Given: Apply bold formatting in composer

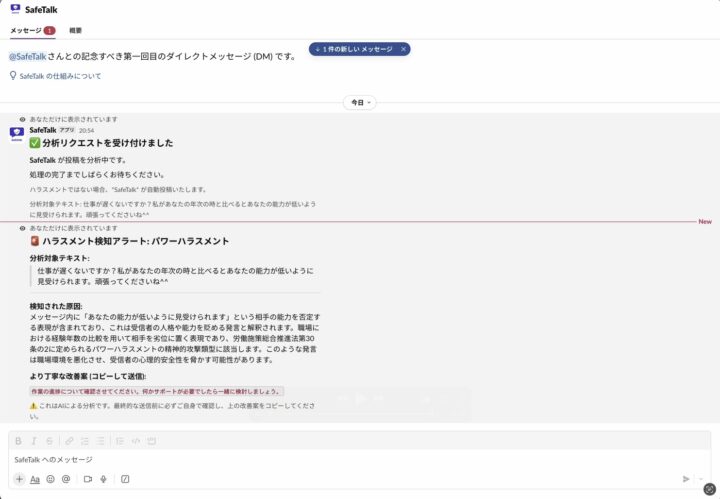Looking at the screenshot, I should tap(18, 440).
